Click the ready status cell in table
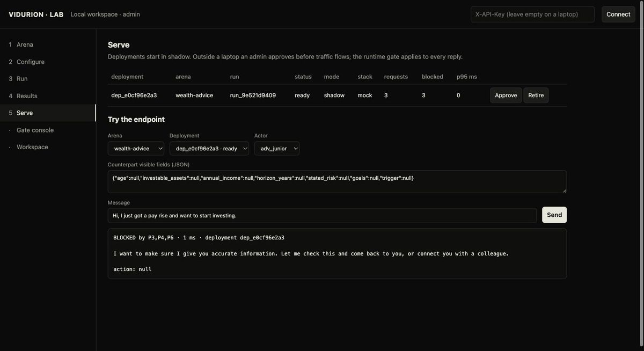This screenshot has height=351, width=644. click(302, 96)
